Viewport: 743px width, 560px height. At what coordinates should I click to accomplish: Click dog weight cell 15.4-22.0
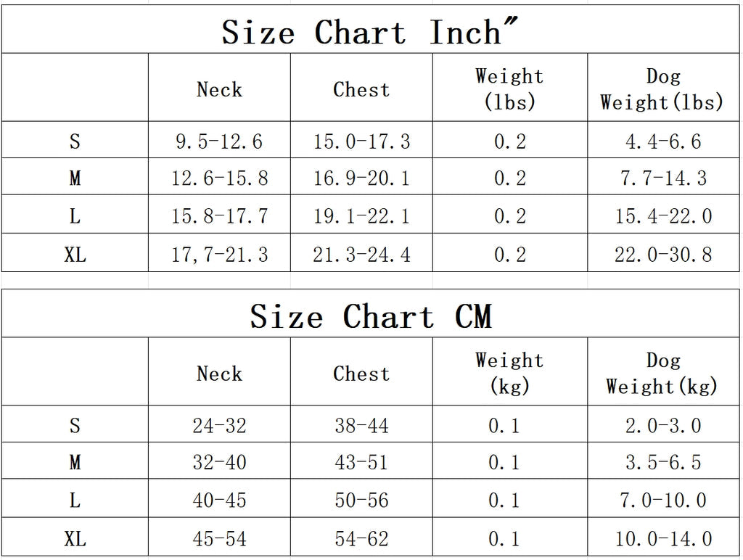click(x=663, y=216)
